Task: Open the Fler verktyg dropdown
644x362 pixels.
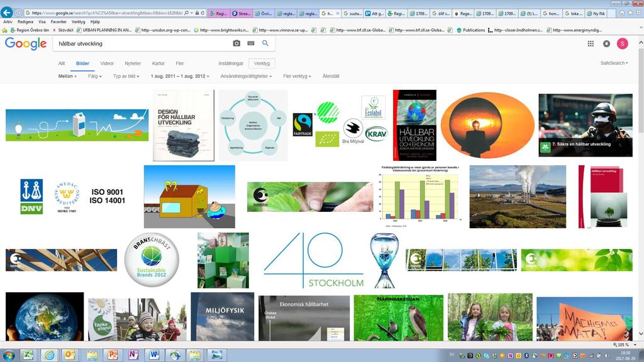Action: [x=297, y=76]
